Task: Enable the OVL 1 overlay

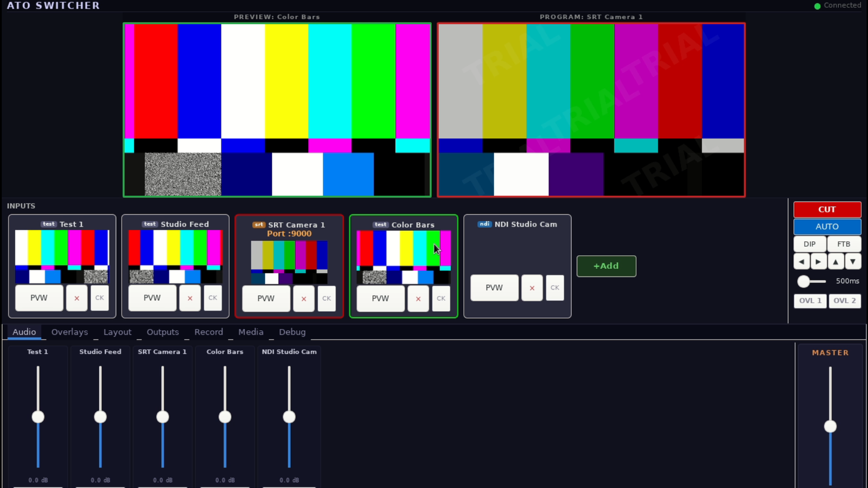Action: [x=810, y=300]
